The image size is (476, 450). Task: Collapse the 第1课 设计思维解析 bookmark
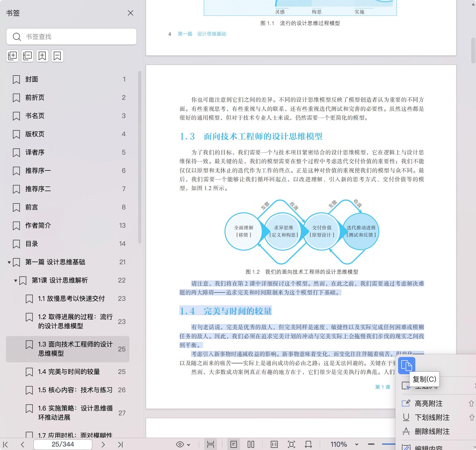(16, 280)
